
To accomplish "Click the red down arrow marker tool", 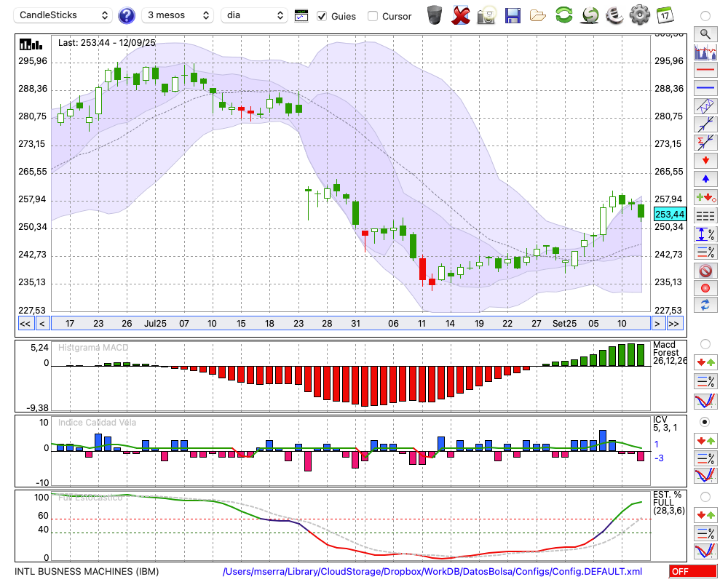I will 705,161.
